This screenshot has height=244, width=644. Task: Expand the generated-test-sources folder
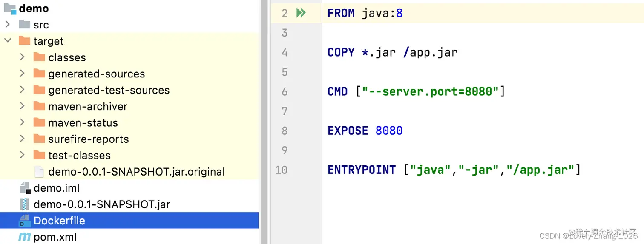(x=22, y=90)
